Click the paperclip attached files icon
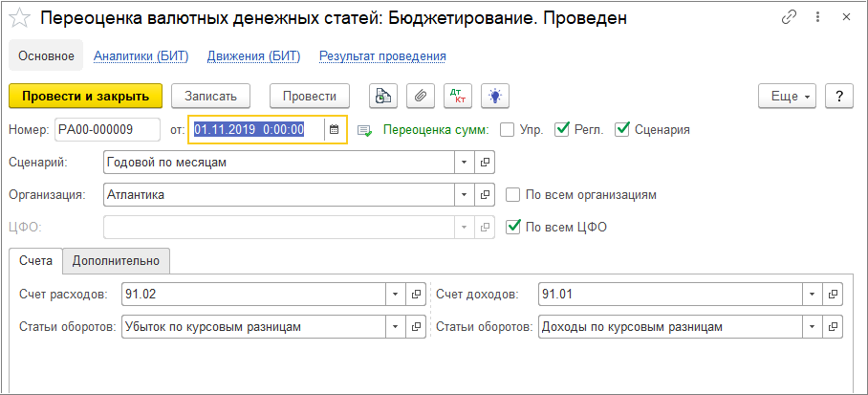Viewport: 868px width, 395px height. 421,96
